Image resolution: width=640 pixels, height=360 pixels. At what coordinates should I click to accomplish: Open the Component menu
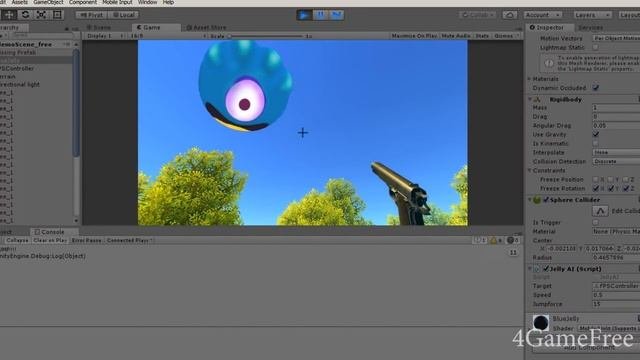(83, 2)
